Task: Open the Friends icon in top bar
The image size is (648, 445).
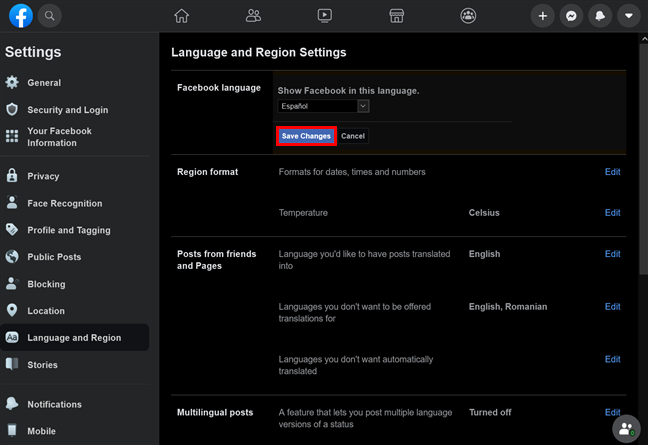Action: pyautogui.click(x=253, y=16)
